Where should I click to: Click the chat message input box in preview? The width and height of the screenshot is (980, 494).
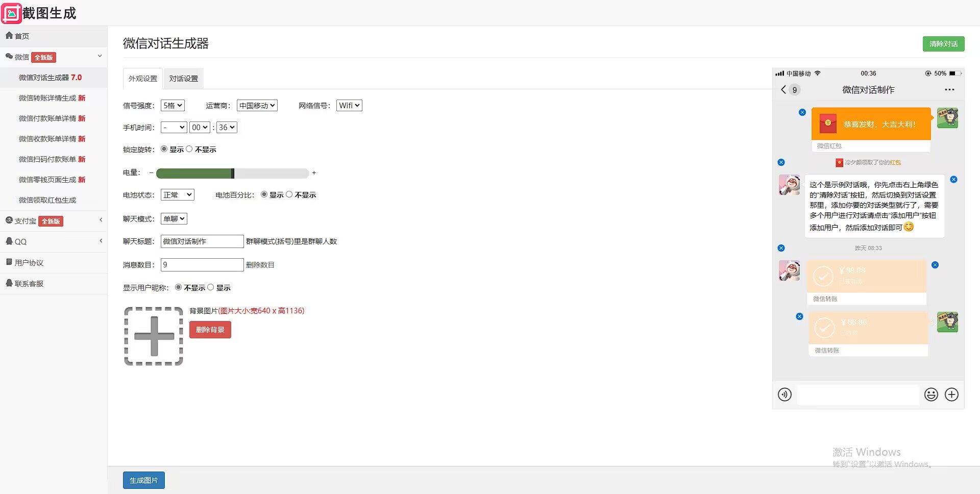858,395
